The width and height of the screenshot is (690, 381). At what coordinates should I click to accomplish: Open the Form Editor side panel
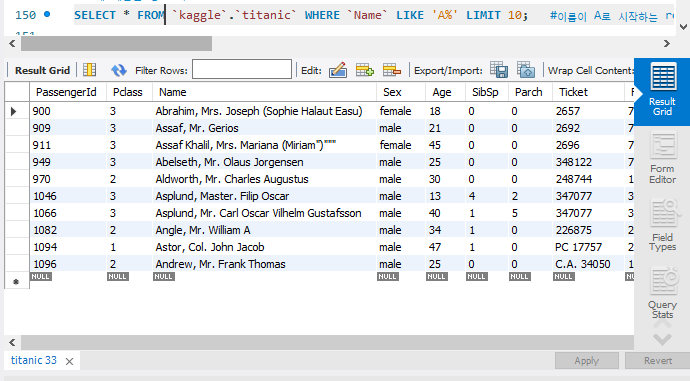[x=662, y=159]
